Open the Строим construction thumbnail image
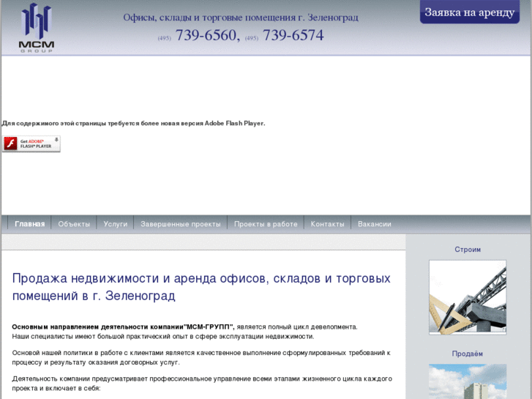The height and width of the screenshot is (399, 532). tap(468, 297)
